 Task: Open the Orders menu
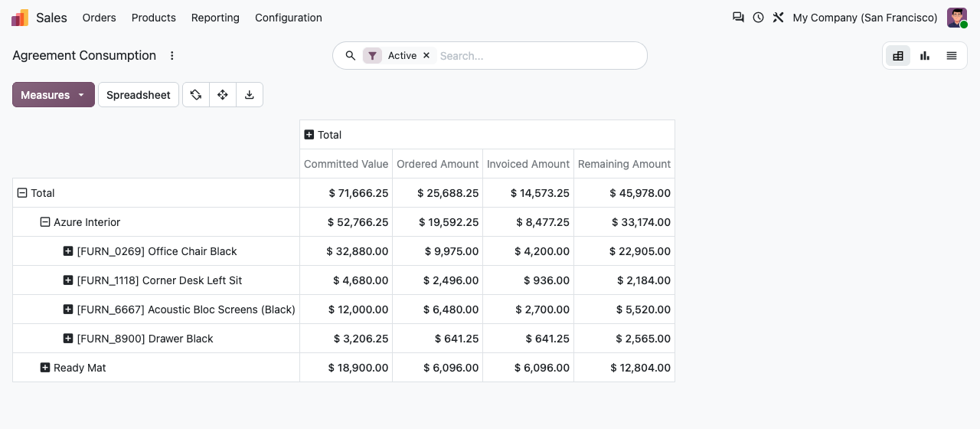(100, 18)
